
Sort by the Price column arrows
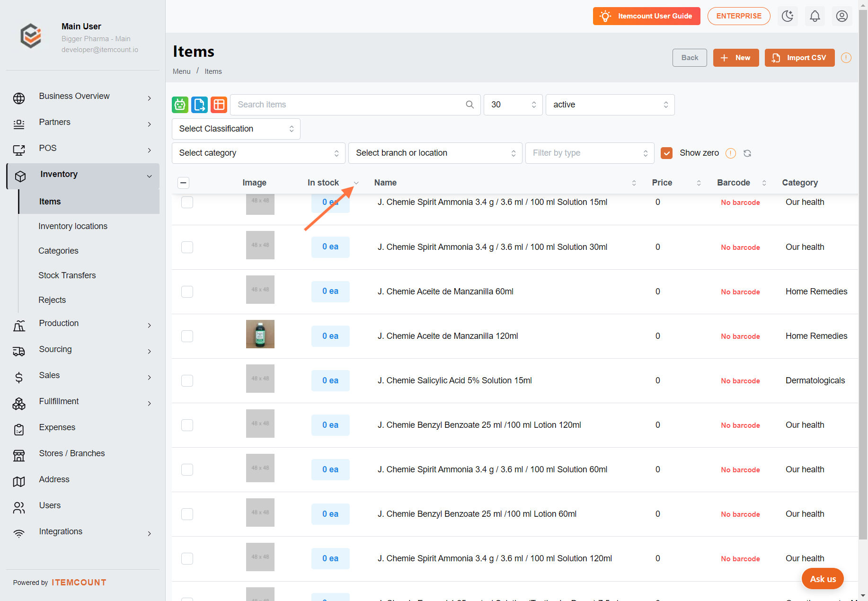coord(699,183)
